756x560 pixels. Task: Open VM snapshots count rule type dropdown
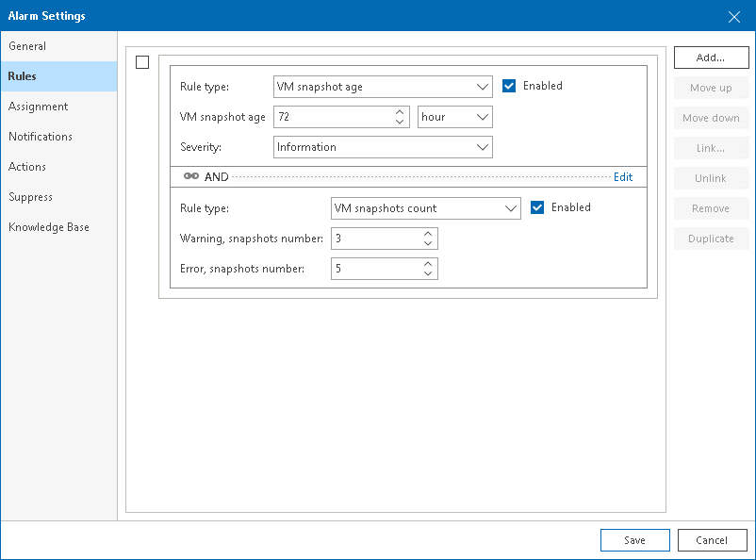tap(425, 207)
